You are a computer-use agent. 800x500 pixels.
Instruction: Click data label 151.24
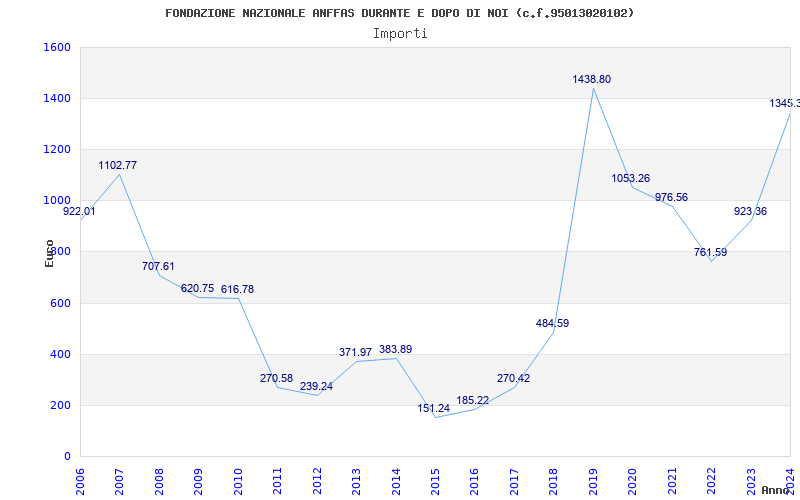(x=434, y=409)
